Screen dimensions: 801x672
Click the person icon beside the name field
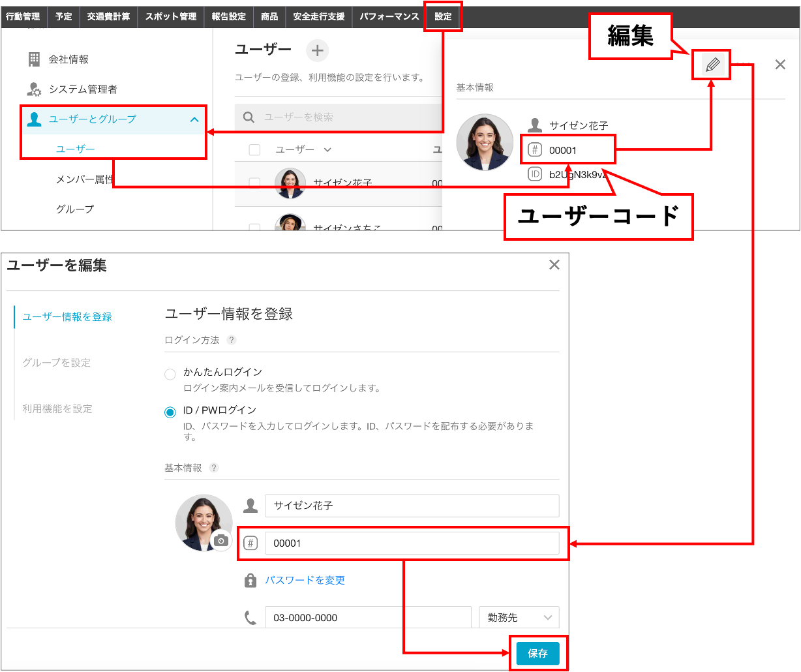coord(250,506)
